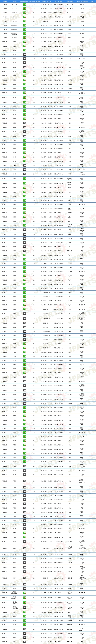This screenshot has height=644, width=96.
Task: Click the MONDEO KOMBI model cell
Action: 15,33
